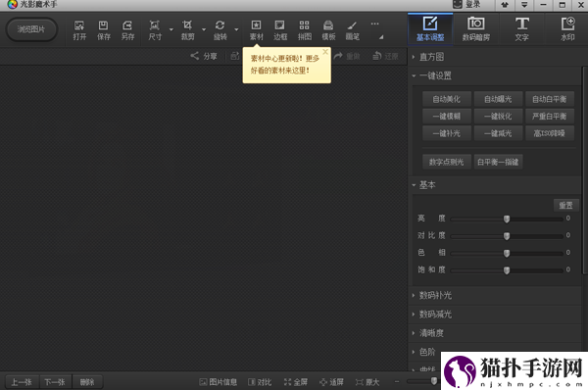Expand the 数码减光 section
Screen dimensions: 588x390
tap(414, 314)
